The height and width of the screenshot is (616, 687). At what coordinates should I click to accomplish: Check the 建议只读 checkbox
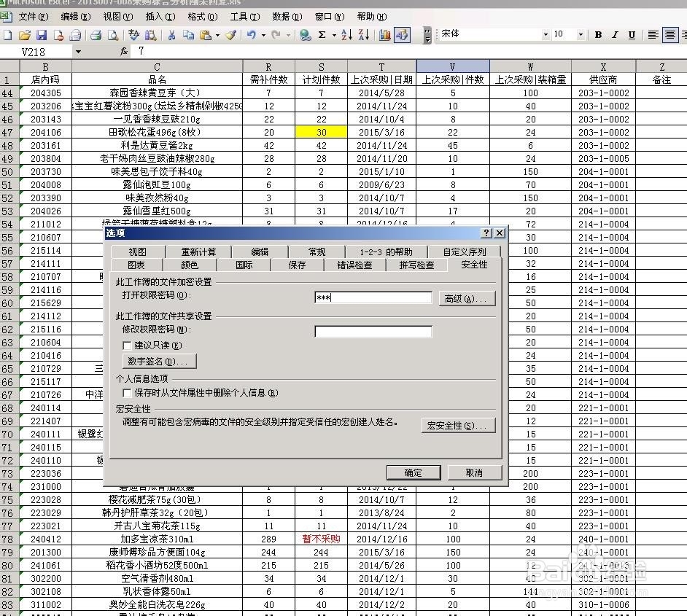pos(128,346)
